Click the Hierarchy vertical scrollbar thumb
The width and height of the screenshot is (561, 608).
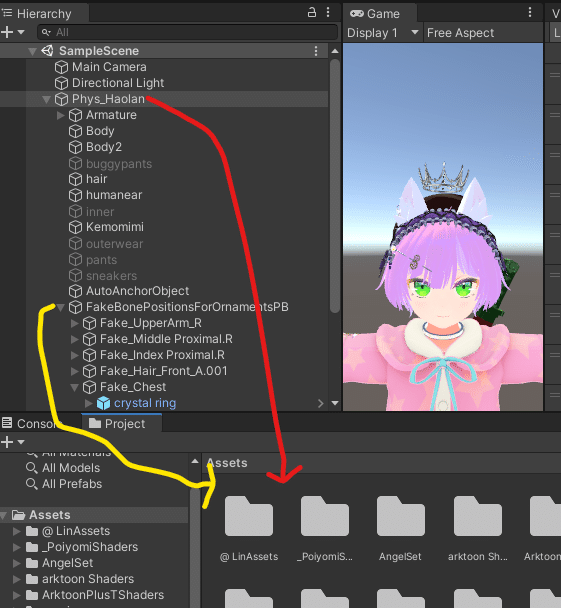(x=335, y=185)
